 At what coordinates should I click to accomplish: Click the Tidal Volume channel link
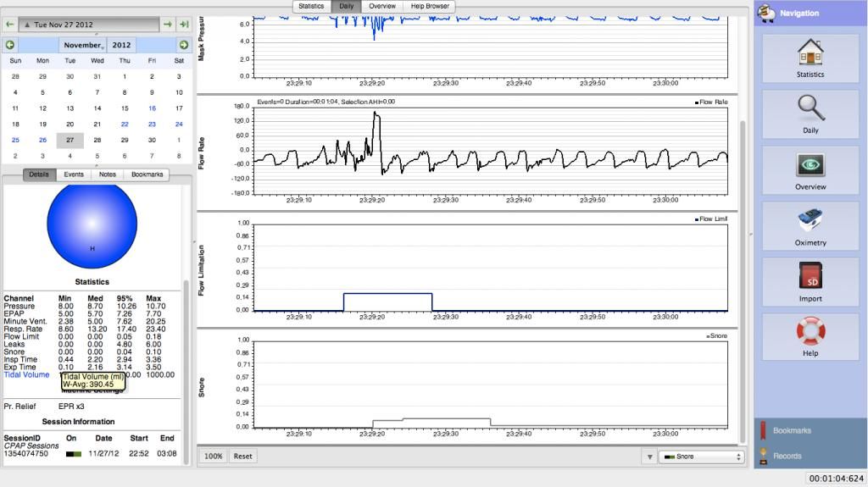26,374
